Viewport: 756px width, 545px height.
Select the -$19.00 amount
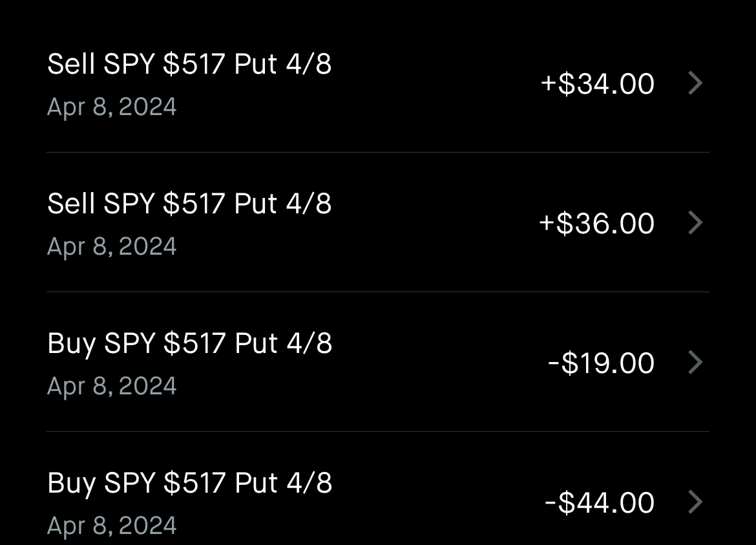click(600, 363)
